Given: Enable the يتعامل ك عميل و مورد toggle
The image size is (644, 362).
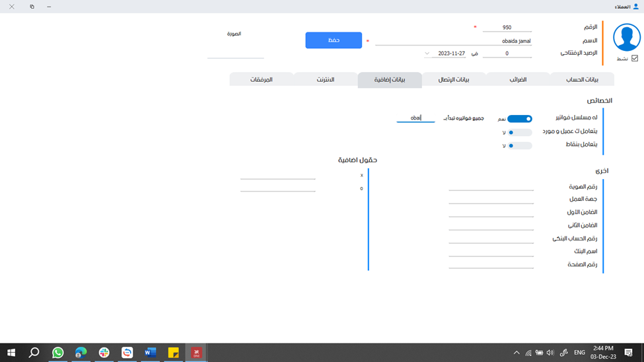Looking at the screenshot, I should pos(520,132).
